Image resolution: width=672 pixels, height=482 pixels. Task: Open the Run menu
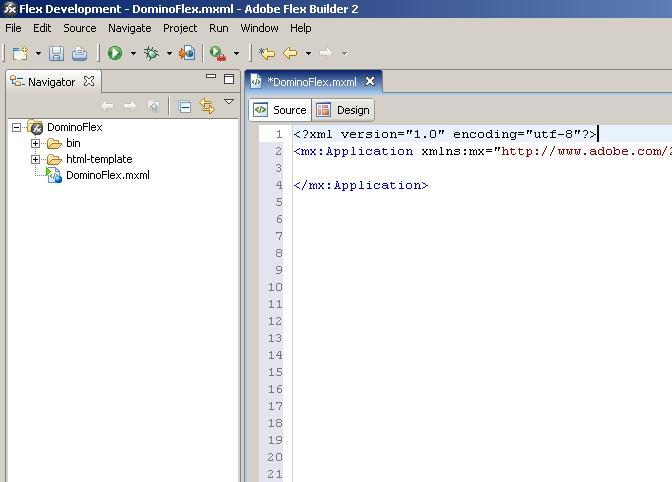(x=219, y=28)
